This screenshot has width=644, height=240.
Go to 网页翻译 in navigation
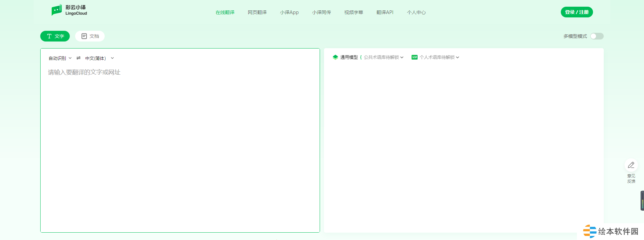[x=257, y=12]
